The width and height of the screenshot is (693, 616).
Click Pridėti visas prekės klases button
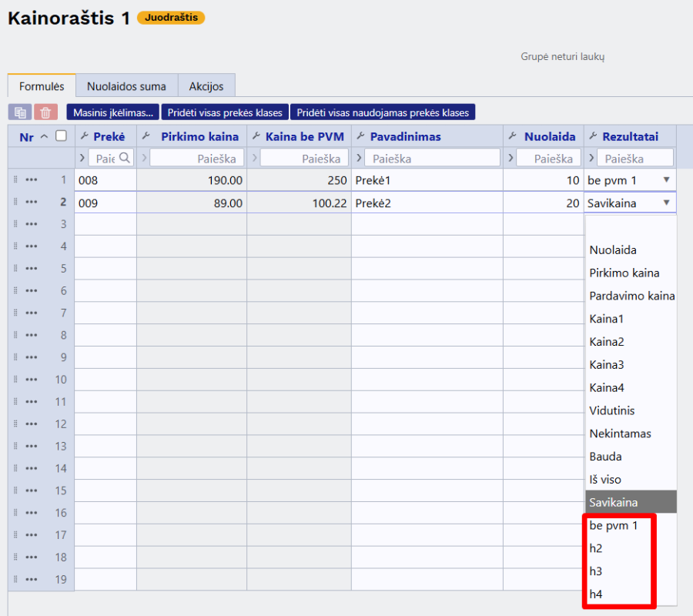coord(224,112)
